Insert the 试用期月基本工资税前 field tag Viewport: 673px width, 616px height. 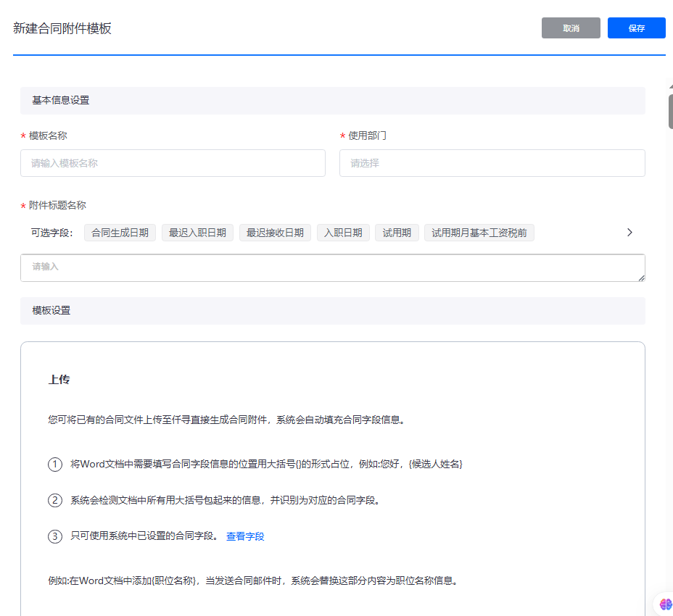(479, 233)
